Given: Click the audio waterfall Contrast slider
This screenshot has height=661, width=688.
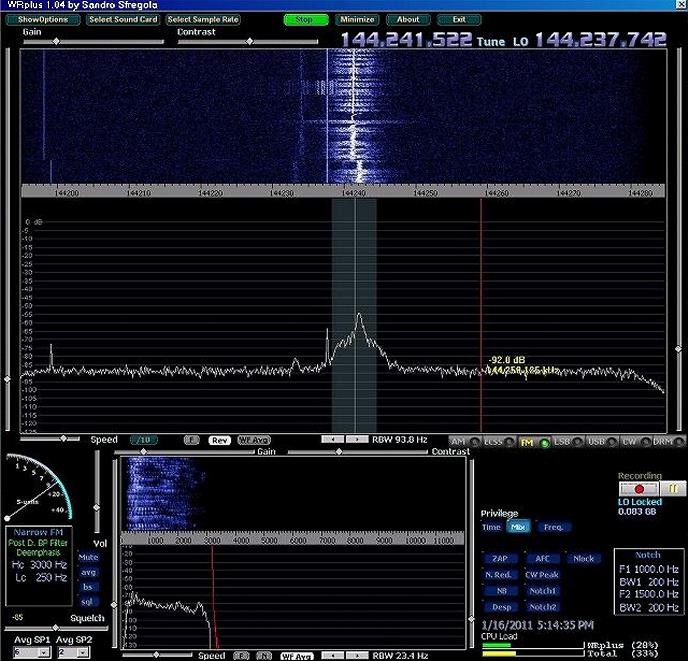Looking at the screenshot, I should pyautogui.click(x=357, y=452).
